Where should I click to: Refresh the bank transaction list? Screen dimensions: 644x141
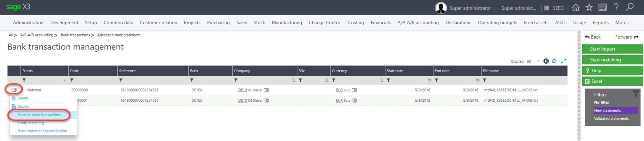[x=554, y=61]
